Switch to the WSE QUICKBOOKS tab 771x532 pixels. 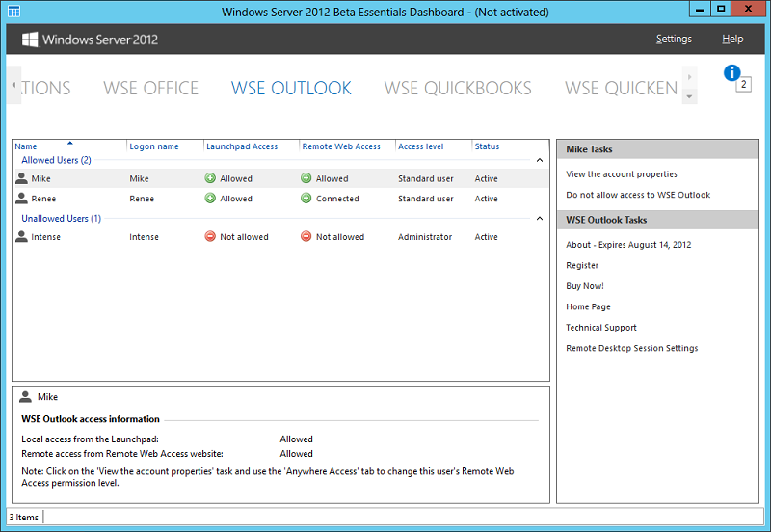[x=458, y=89]
